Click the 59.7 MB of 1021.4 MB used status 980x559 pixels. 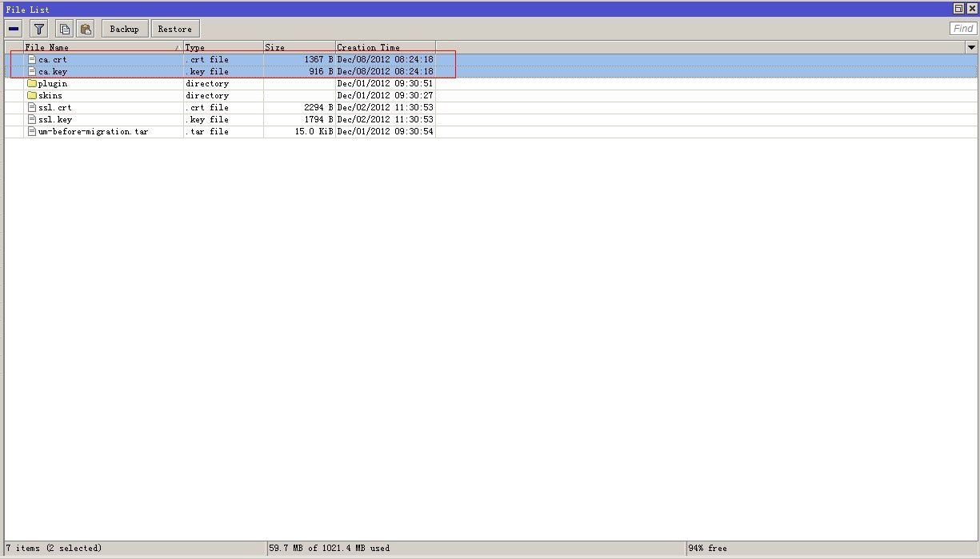point(330,548)
